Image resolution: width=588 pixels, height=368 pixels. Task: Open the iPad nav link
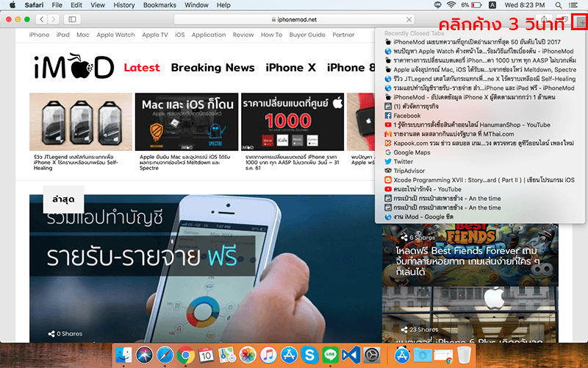pyautogui.click(x=62, y=35)
